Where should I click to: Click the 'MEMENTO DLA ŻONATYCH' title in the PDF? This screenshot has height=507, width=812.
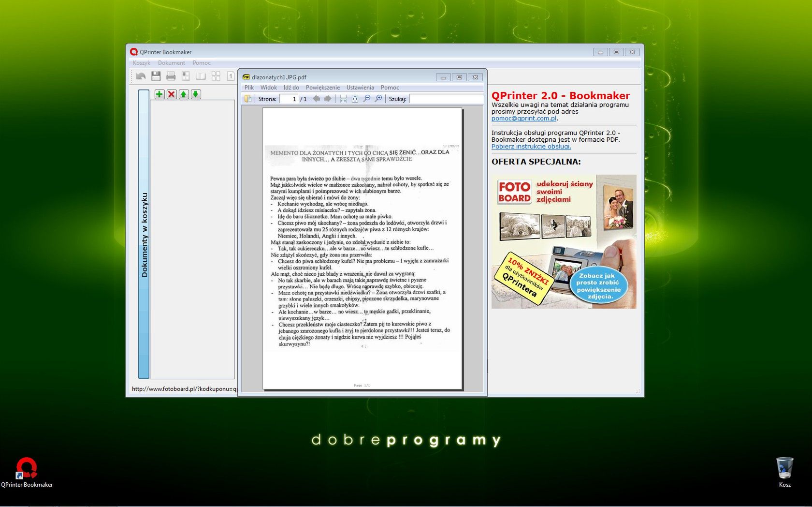(360, 156)
